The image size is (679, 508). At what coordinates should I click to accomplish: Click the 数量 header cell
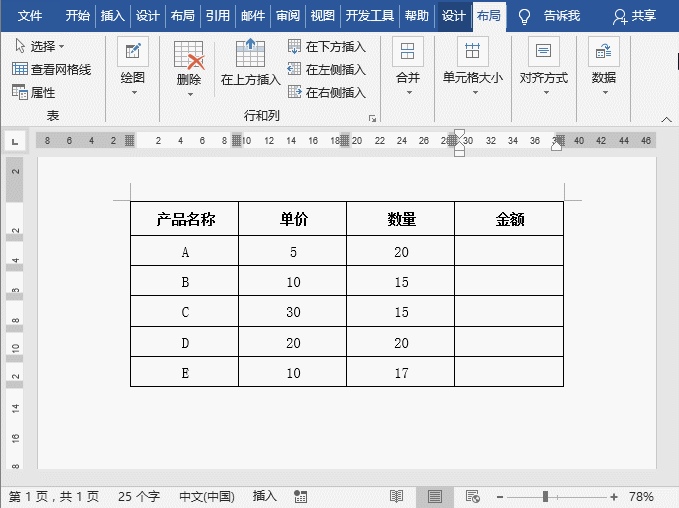point(401,219)
